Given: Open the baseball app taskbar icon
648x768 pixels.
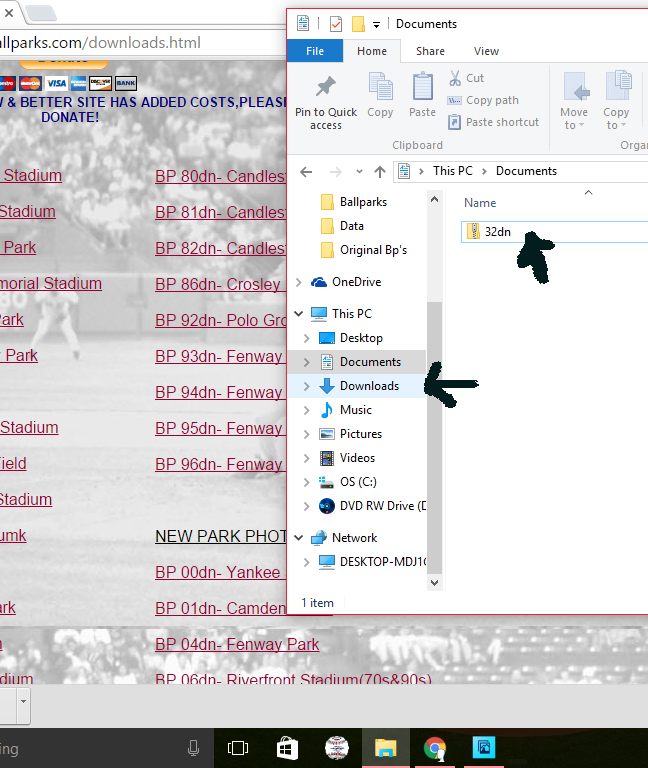Looking at the screenshot, I should (336, 748).
